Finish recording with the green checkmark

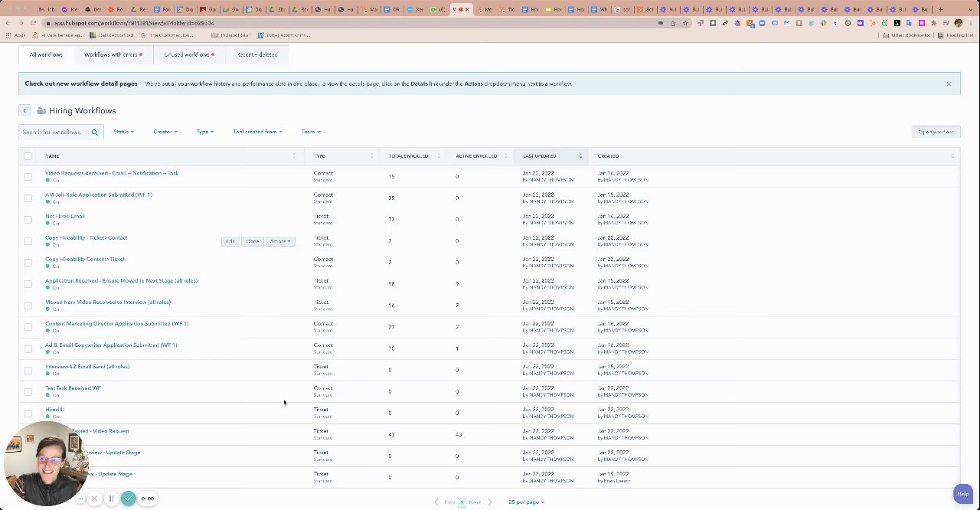[x=128, y=499]
